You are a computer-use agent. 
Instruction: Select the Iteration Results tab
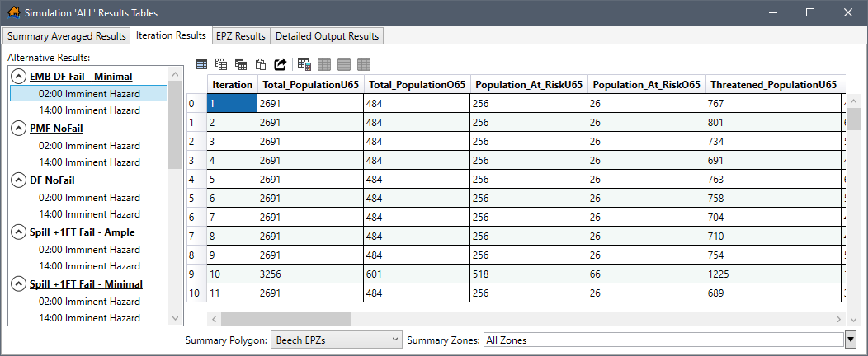click(171, 35)
